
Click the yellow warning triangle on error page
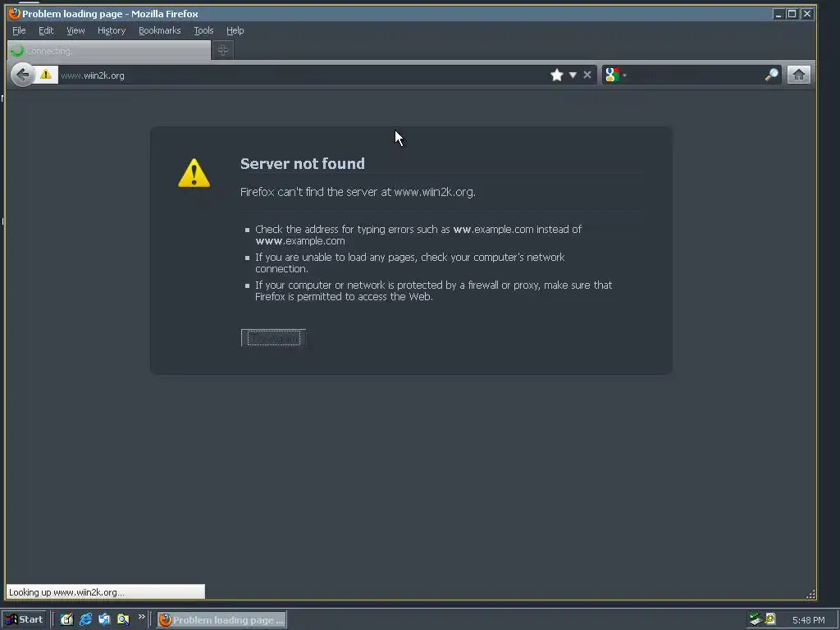coord(194,173)
